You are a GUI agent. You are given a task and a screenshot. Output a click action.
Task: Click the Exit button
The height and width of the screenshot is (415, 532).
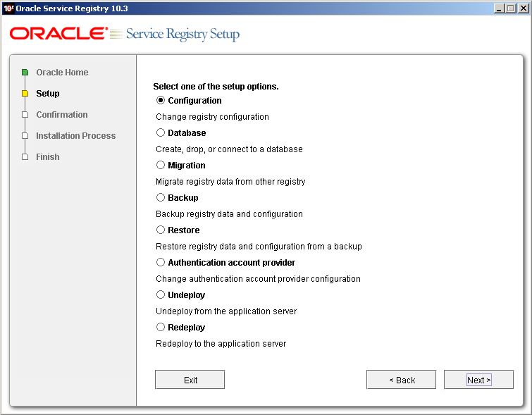tap(190, 380)
